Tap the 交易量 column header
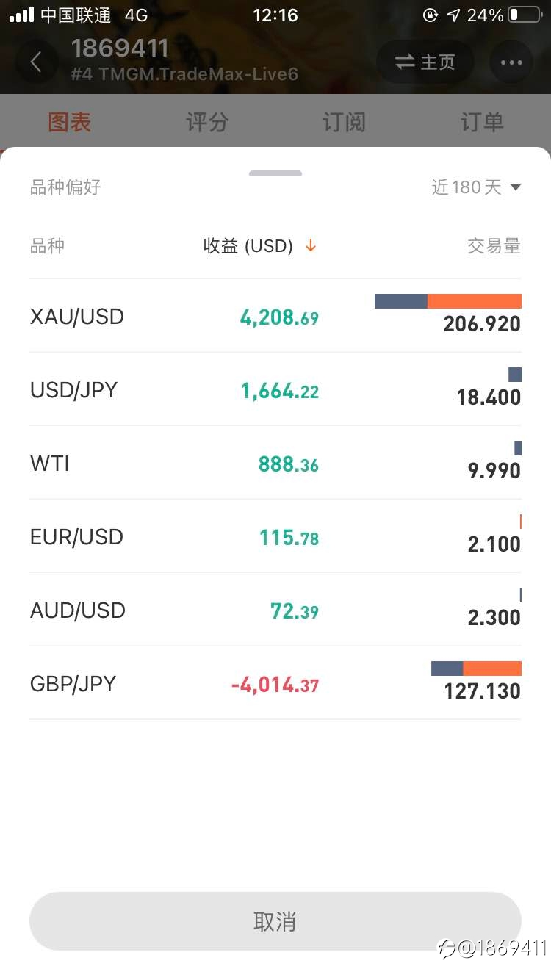The height and width of the screenshot is (980, 551). pos(494,246)
